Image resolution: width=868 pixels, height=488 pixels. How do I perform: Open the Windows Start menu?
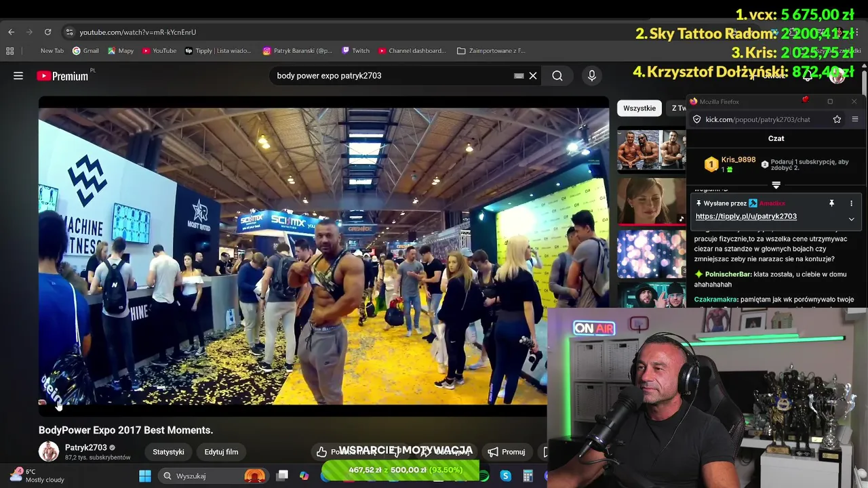[x=144, y=476]
